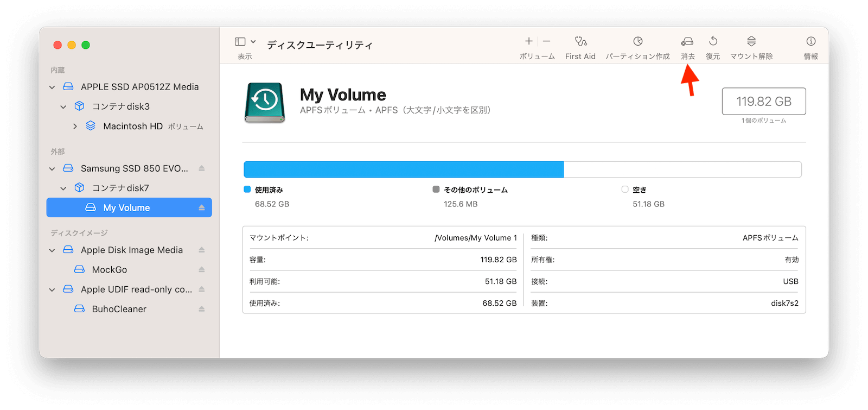Add a volume with the plus icon
868x410 pixels.
(528, 41)
